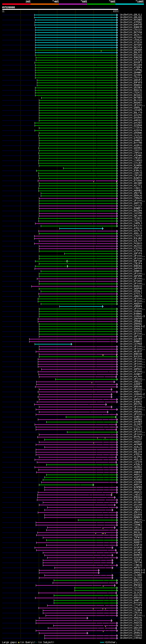The image size is (146, 644).
Task: Select hit UniRef100_O08641-3
Action: 132,316
